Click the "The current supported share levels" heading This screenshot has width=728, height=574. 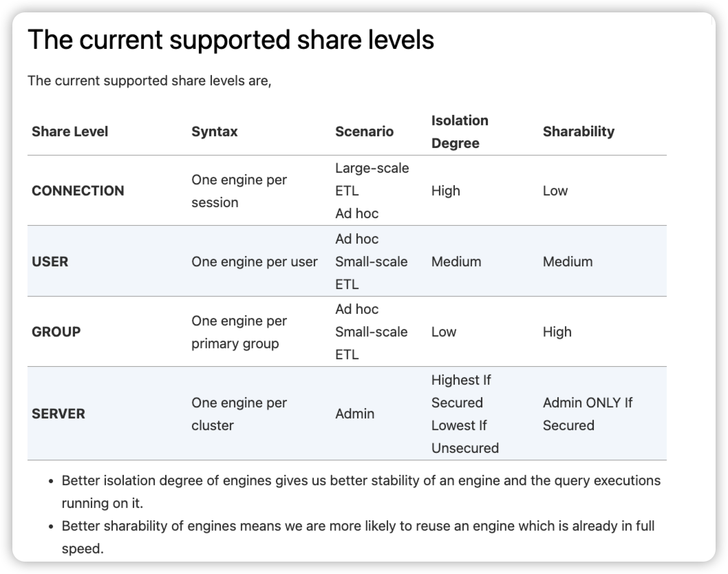pyautogui.click(x=231, y=41)
